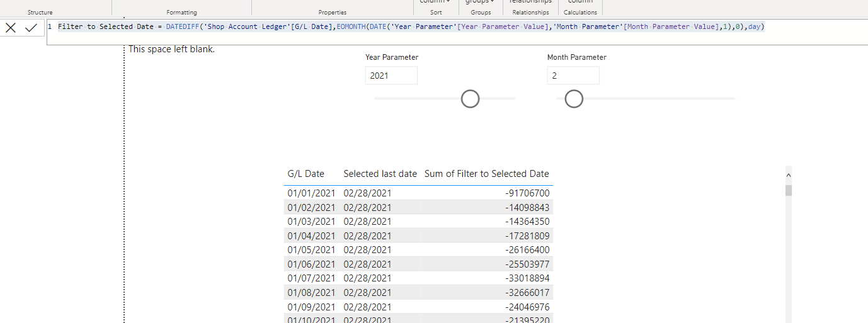Select G/L Date cell 01/06/2021

click(312, 264)
